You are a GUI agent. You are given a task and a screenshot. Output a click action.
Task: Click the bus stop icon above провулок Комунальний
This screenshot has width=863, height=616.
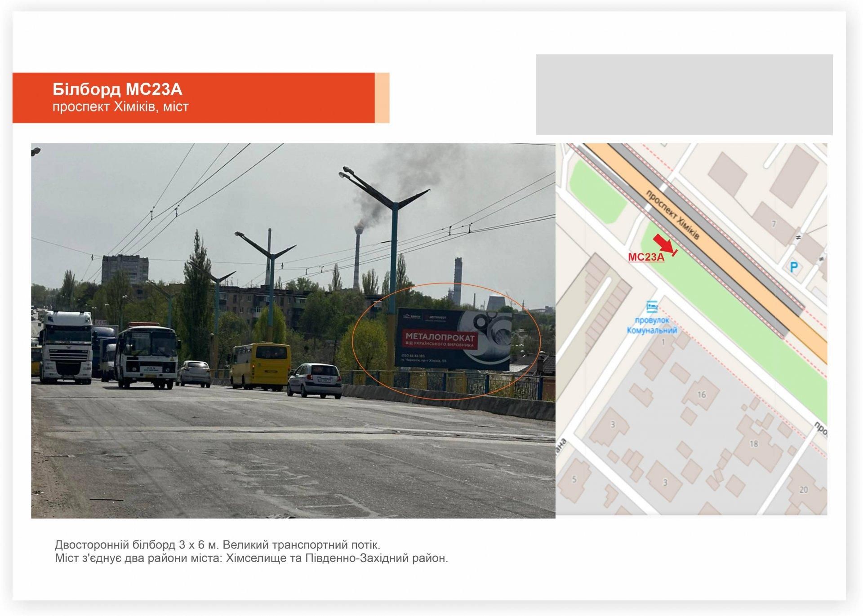click(x=652, y=307)
